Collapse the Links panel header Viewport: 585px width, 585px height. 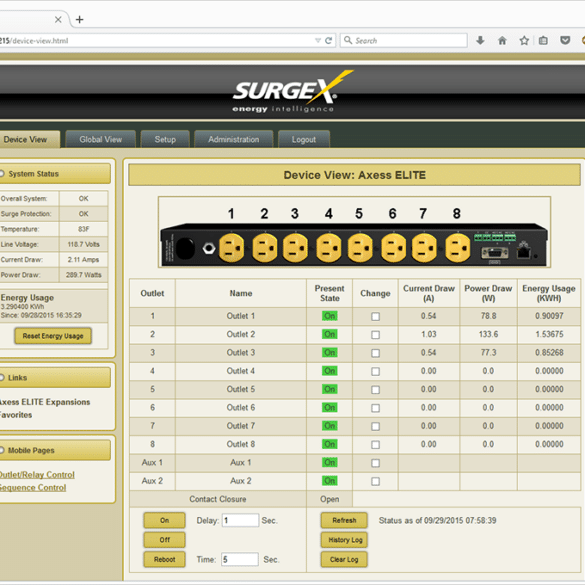tap(54, 378)
